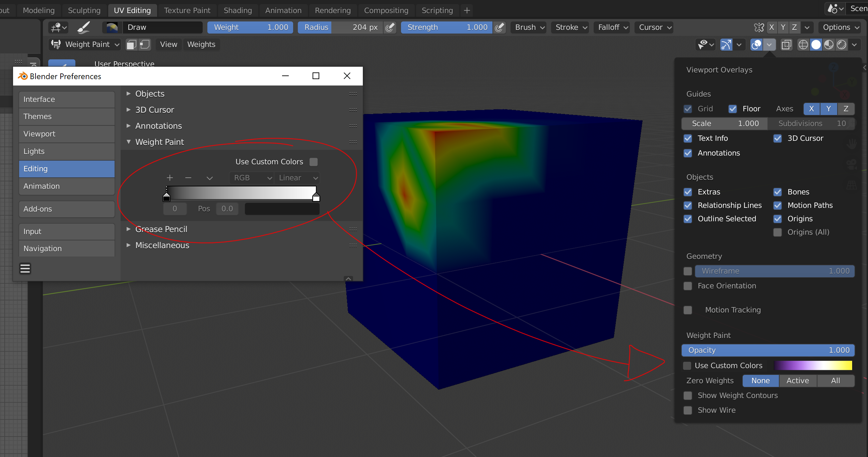Click the mirror symmetry butterfly icon
The width and height of the screenshot is (868, 457).
coord(759,27)
